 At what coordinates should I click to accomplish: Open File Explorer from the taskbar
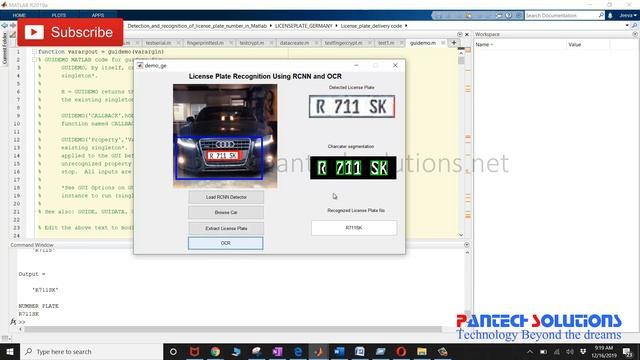[422, 351]
